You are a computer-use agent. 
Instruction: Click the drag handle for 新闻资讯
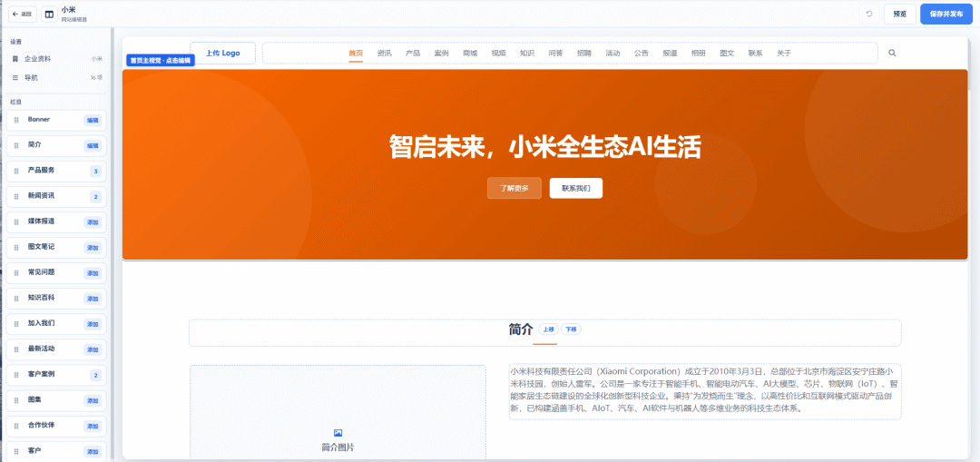[x=17, y=197]
